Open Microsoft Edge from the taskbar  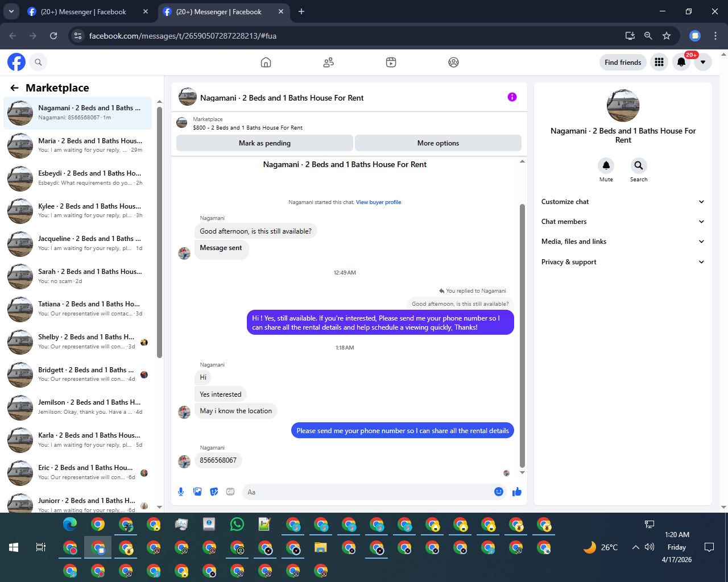[x=70, y=524]
